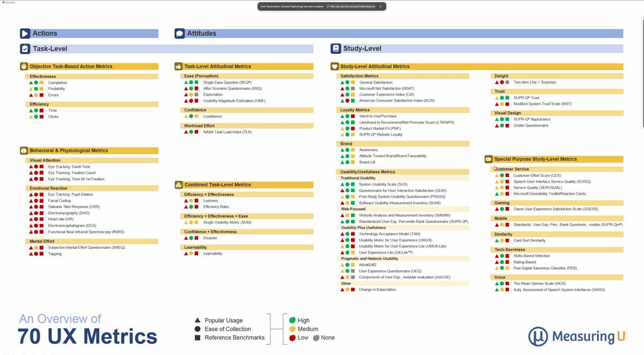
Task: Click the Workload Effort subsection header
Action: 246,125
